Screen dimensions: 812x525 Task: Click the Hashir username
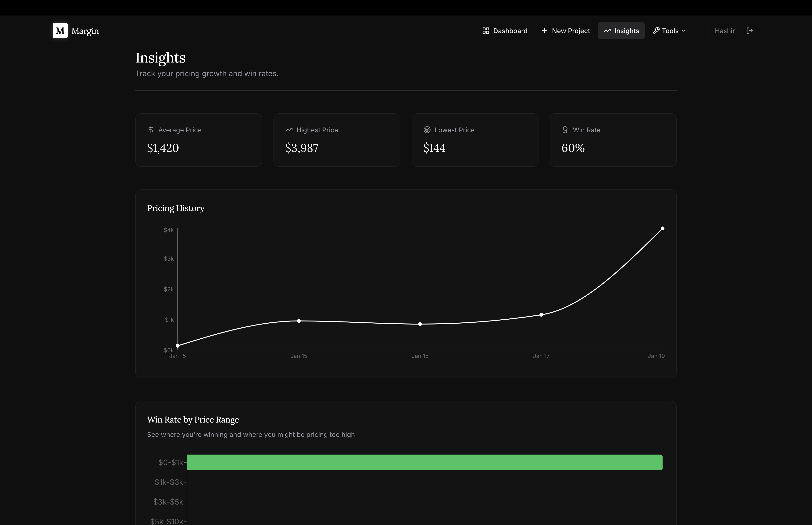(724, 31)
